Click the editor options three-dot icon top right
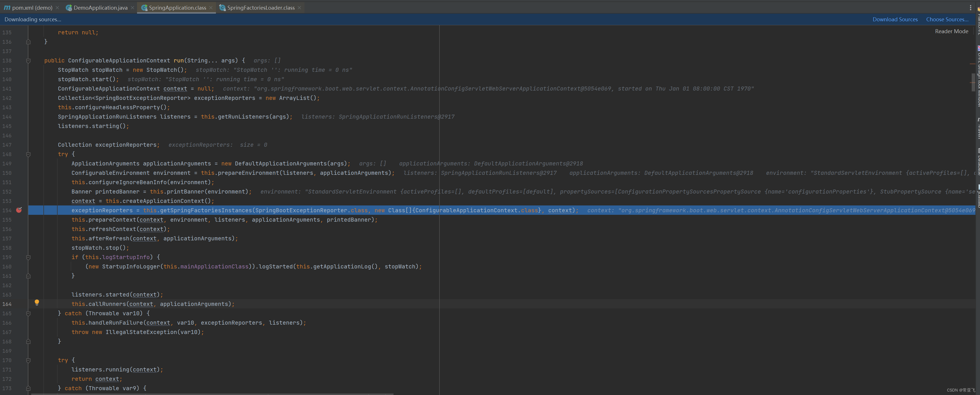 (970, 8)
